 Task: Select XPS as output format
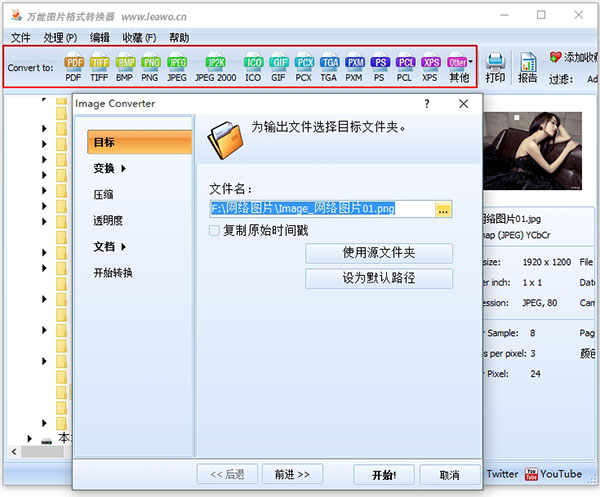pos(430,67)
